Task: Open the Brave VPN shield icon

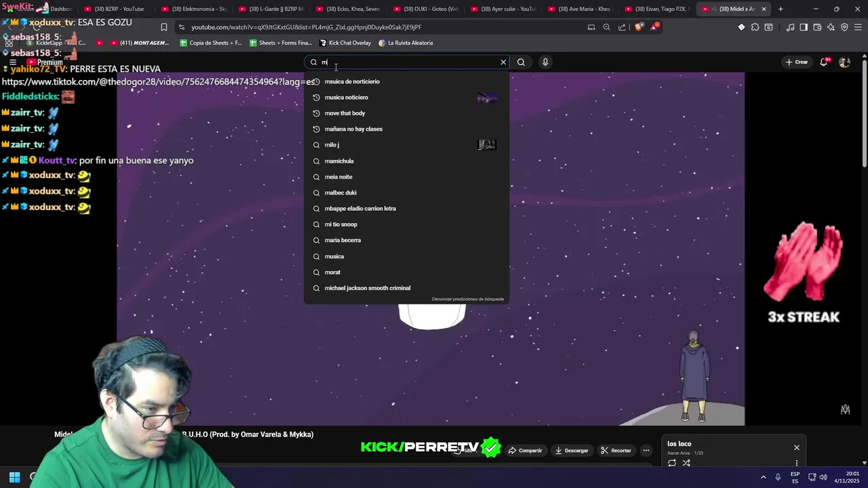Action: click(844, 27)
